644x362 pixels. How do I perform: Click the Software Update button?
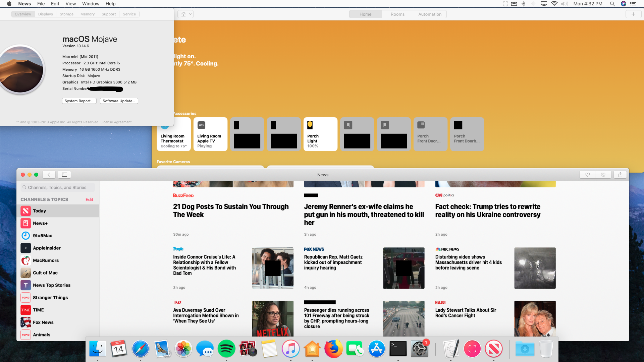tap(119, 101)
